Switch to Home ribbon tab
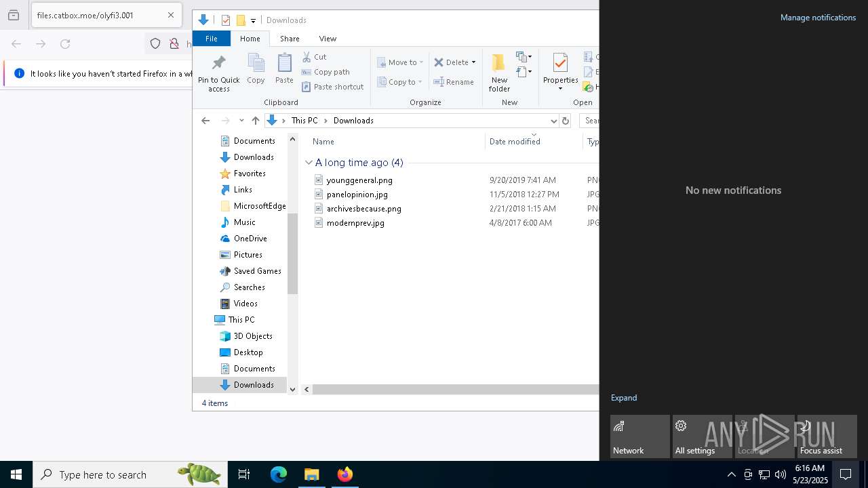Image resolution: width=868 pixels, height=488 pixels. pyautogui.click(x=250, y=39)
